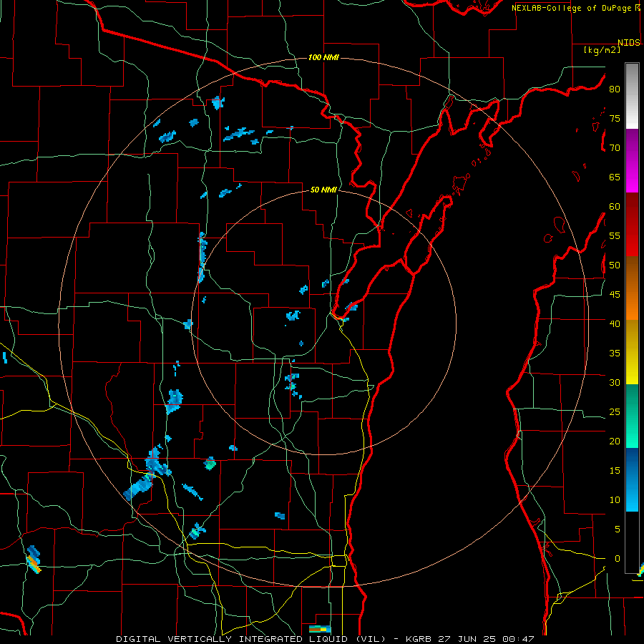
Task: Click the 25 value on the scale
Action: (615, 412)
